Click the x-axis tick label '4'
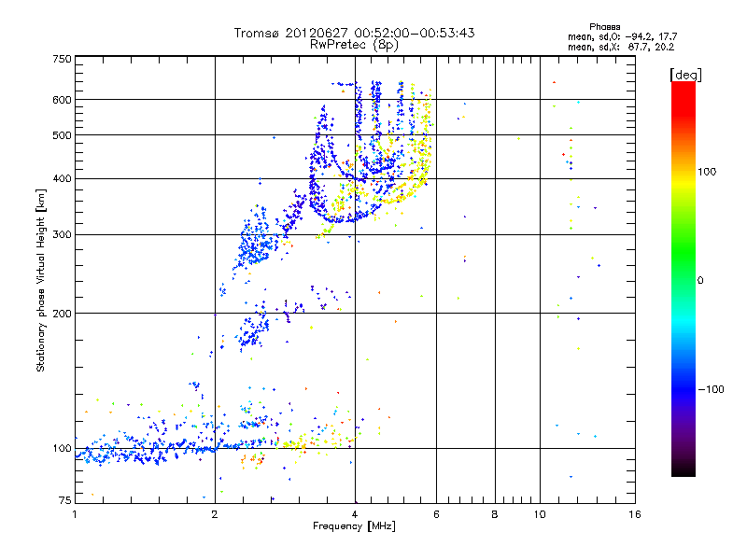Image resolution: width=747 pixels, height=560 pixels. 355,514
